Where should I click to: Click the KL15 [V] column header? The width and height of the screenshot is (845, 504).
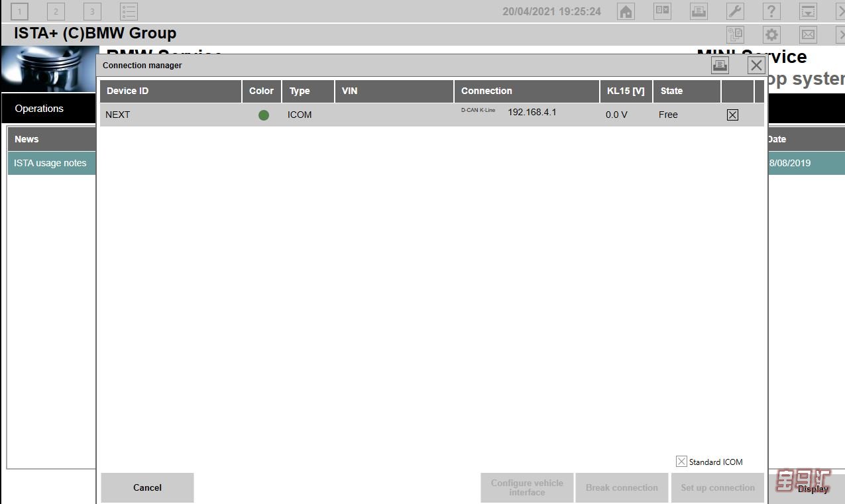[x=626, y=91]
